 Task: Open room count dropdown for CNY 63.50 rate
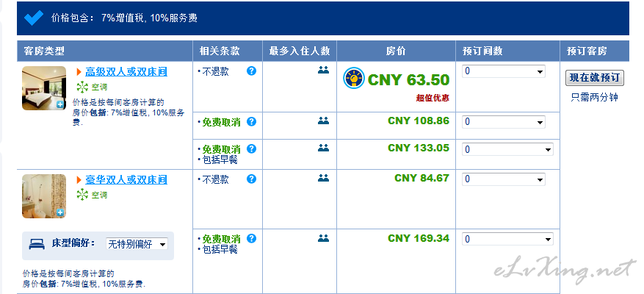[504, 71]
